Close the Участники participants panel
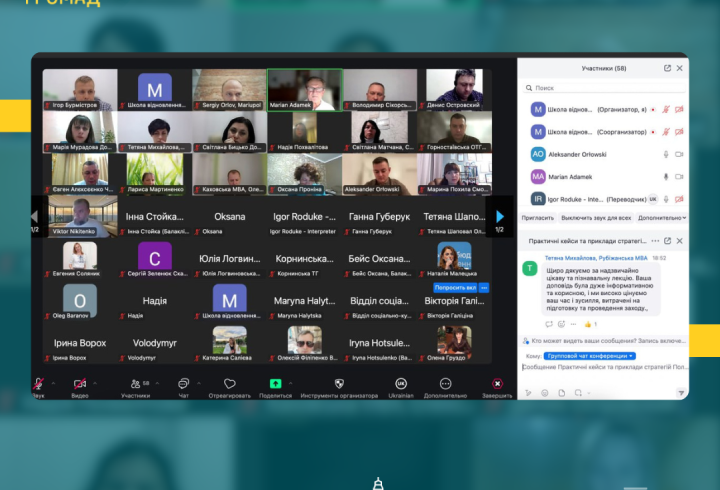 pyautogui.click(x=680, y=68)
